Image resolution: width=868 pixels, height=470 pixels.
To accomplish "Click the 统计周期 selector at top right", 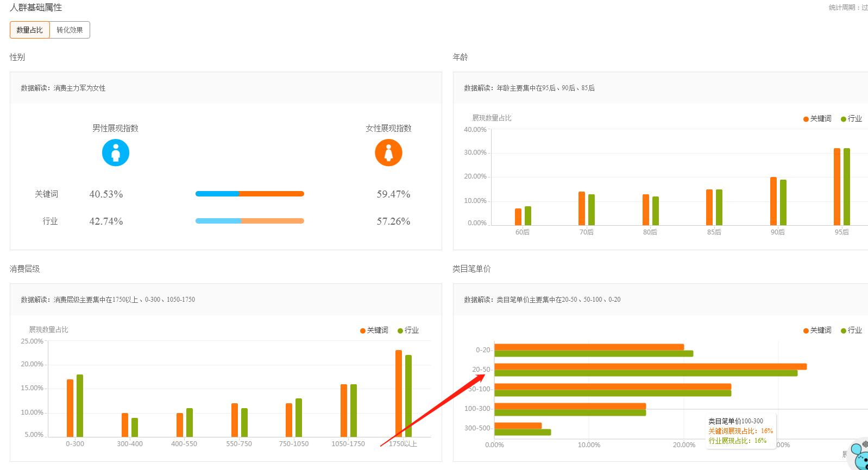I will [848, 8].
